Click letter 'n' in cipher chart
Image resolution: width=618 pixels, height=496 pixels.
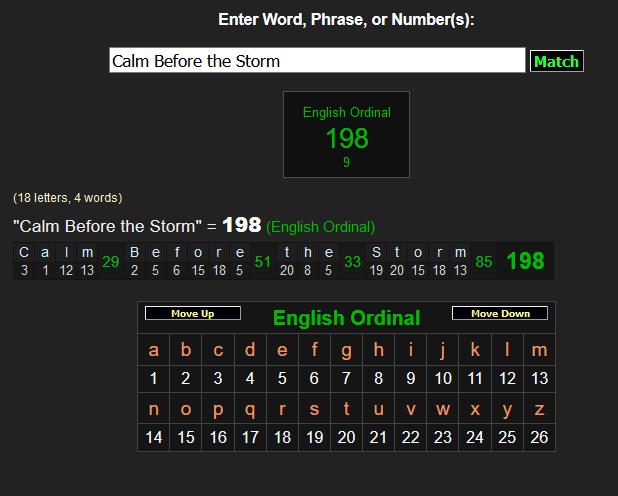(x=153, y=408)
